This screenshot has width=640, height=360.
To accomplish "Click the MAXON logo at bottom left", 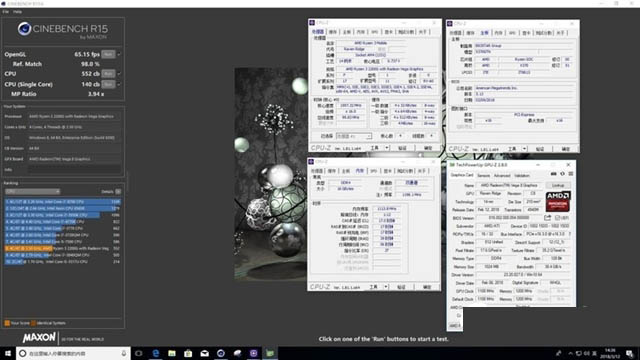I will (x=39, y=338).
